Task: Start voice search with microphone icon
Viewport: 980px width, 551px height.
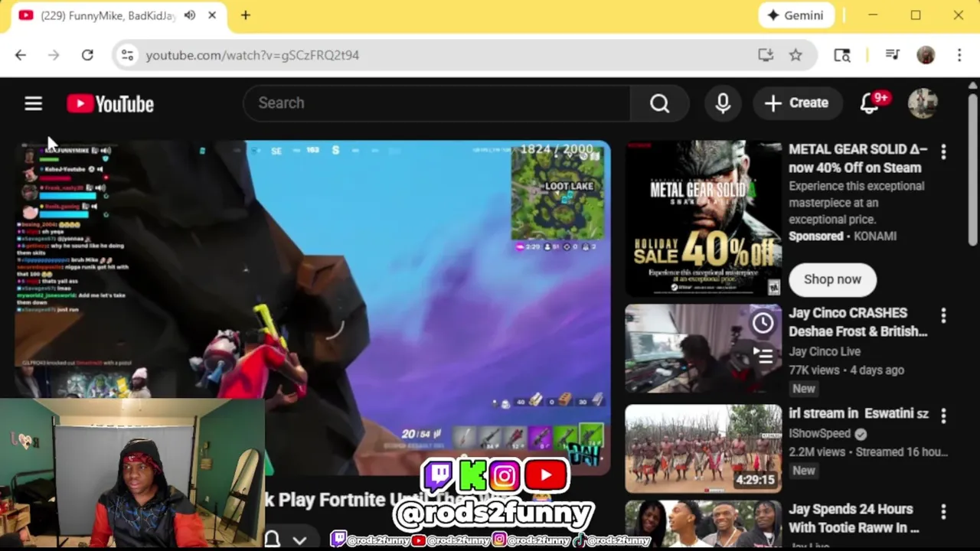Action: pos(723,103)
